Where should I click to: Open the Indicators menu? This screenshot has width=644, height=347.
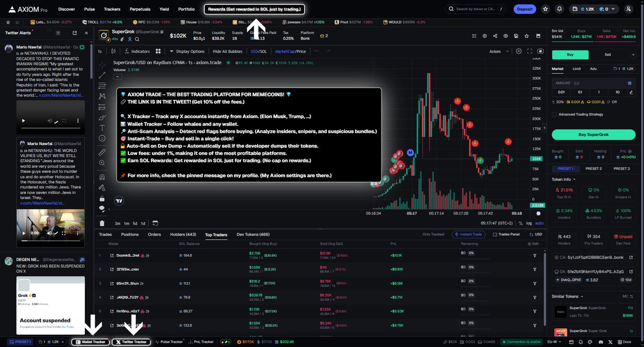click(x=137, y=52)
